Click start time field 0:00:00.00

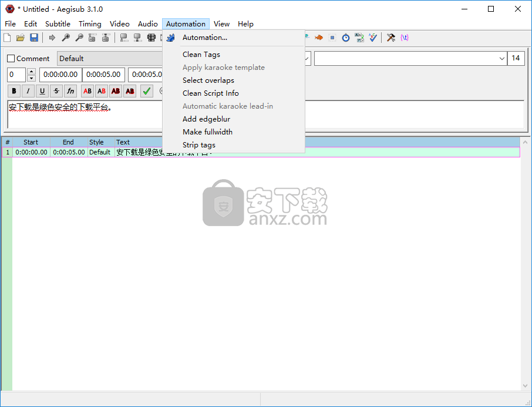(x=60, y=75)
